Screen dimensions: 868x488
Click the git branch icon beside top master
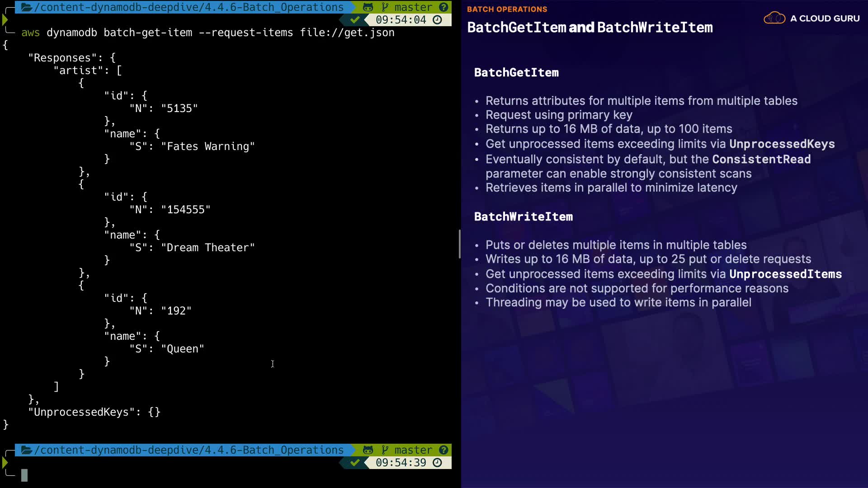tap(385, 7)
